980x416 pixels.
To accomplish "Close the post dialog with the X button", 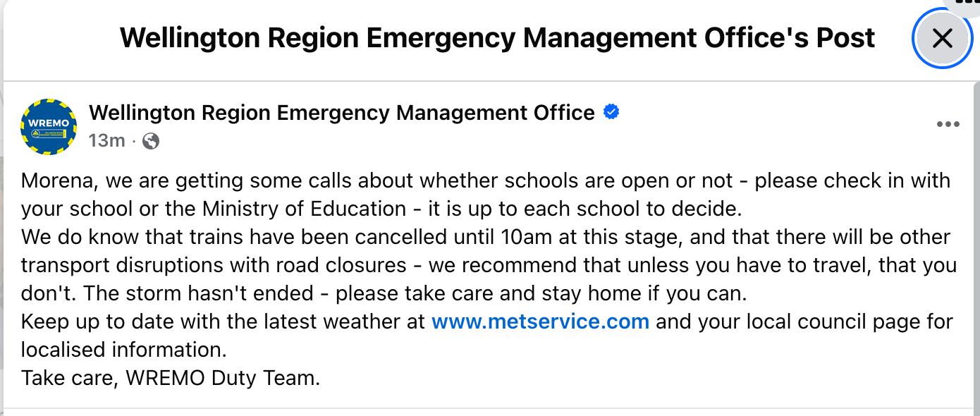I will tap(942, 38).
